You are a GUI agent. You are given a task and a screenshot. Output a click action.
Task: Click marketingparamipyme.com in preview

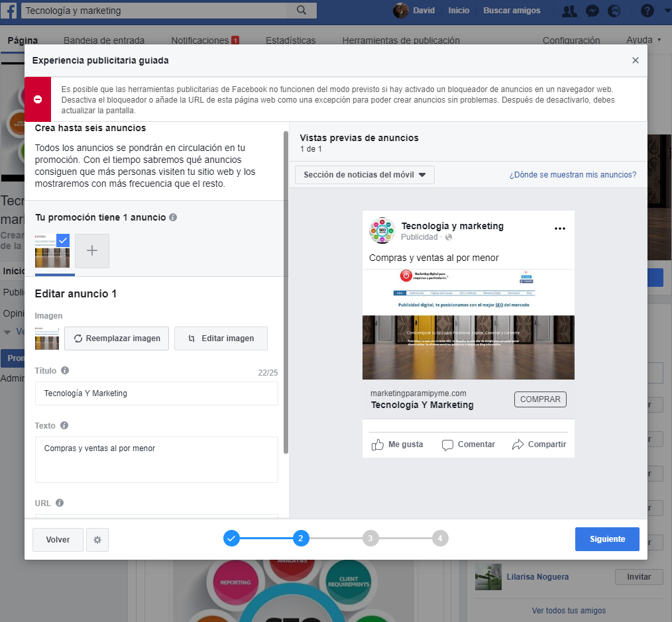coord(418,393)
